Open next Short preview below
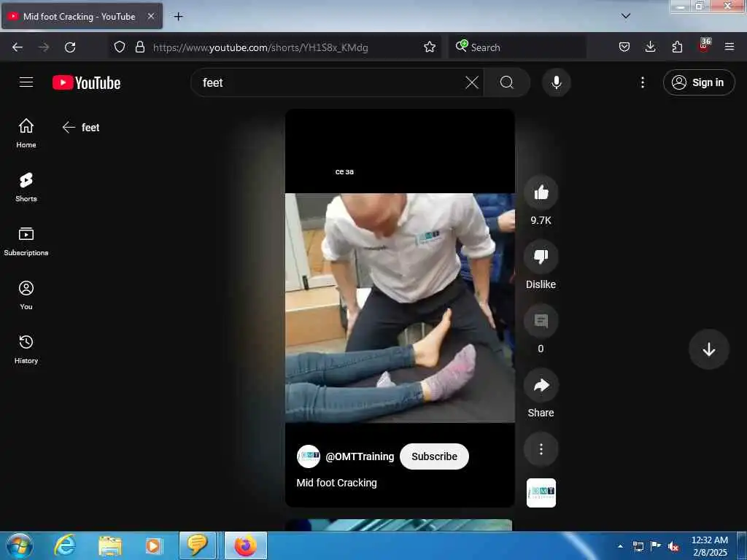Image resolution: width=747 pixels, height=560 pixels. tap(399, 525)
